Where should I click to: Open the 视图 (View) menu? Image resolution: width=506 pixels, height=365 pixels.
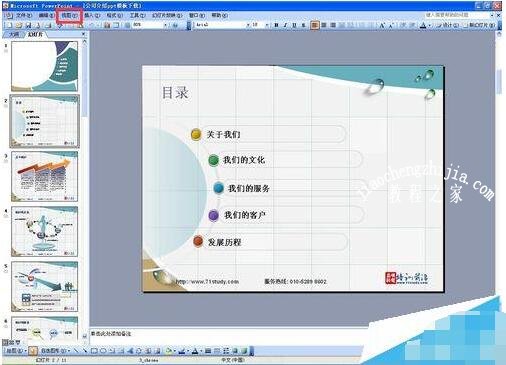click(x=69, y=15)
